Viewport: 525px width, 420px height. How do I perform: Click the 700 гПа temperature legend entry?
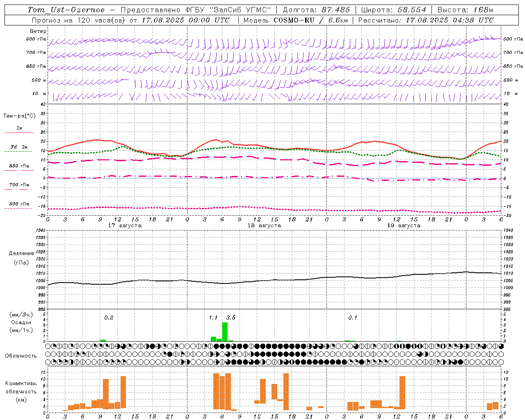(x=19, y=185)
